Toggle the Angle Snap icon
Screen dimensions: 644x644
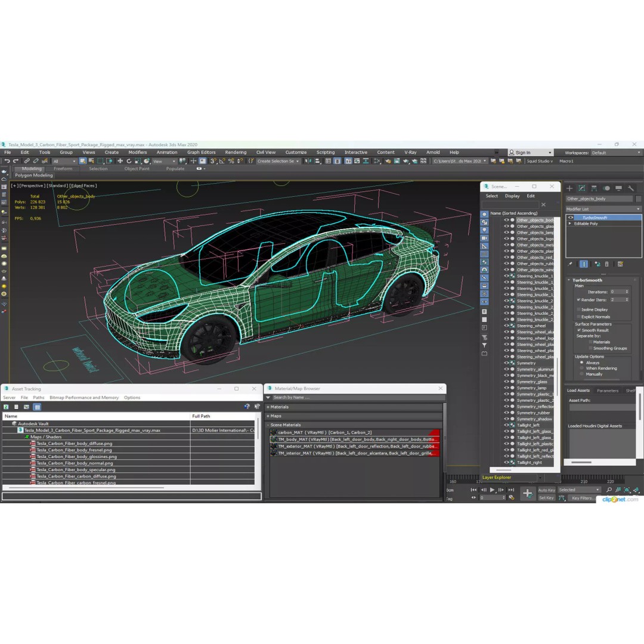coord(222,161)
